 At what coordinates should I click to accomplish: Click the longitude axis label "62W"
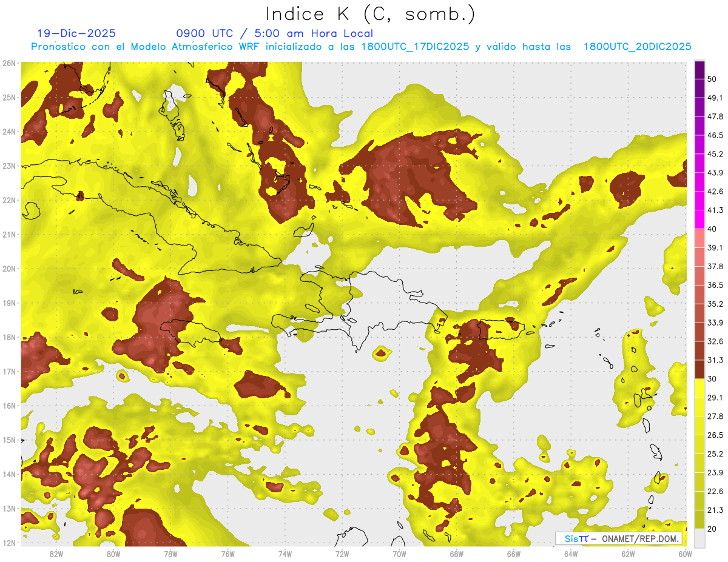click(628, 554)
